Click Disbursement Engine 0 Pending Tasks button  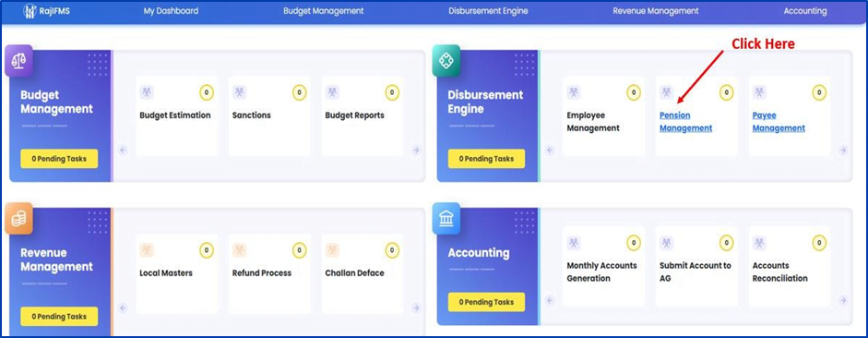click(x=487, y=159)
